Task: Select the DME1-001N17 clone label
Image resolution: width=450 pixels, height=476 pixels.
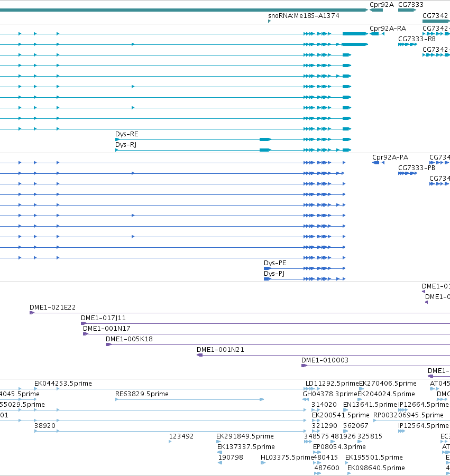Action: [107, 329]
